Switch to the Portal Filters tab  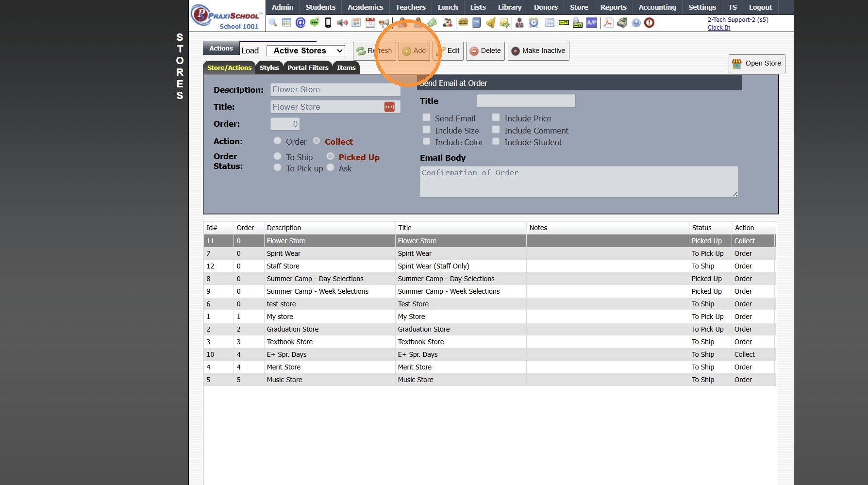pyautogui.click(x=308, y=67)
